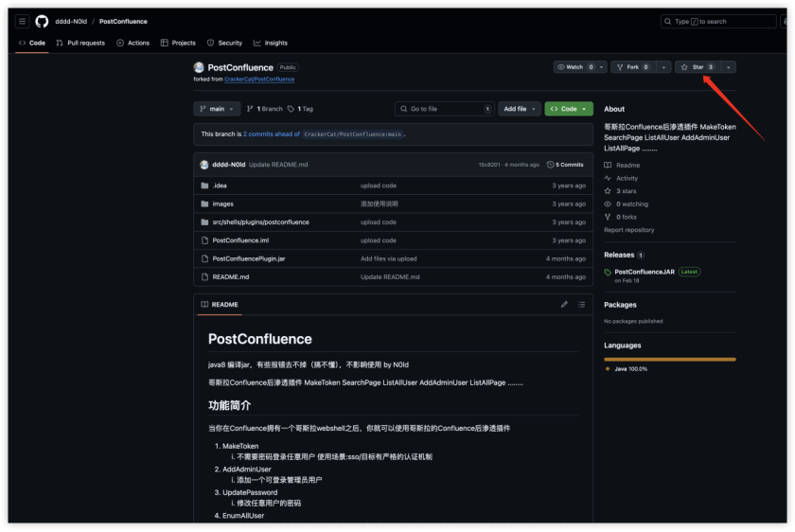Open the main branch selector
The image size is (795, 532).
pos(217,109)
